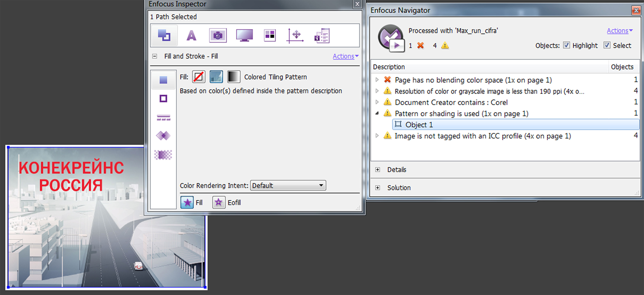
Task: Apply the Fill rule star button
Action: click(187, 203)
